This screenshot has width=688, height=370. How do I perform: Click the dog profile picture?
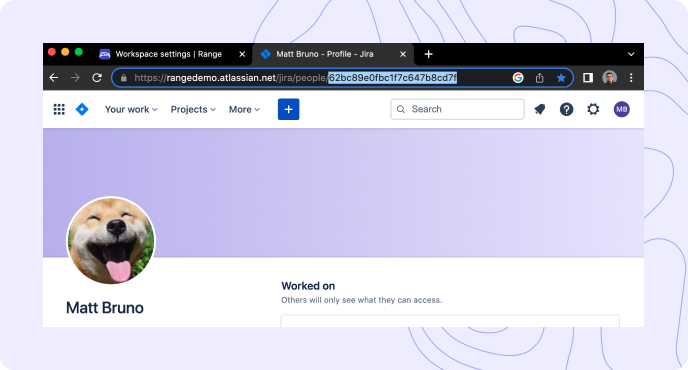pos(111,240)
